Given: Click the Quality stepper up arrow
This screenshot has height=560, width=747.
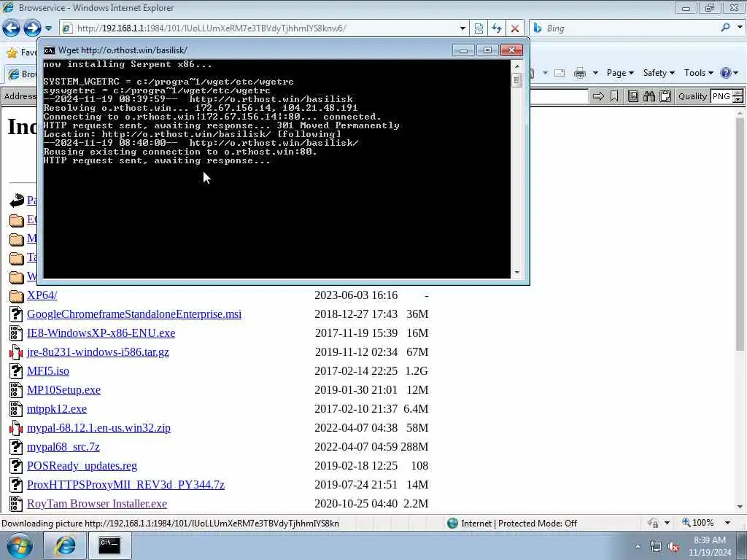Looking at the screenshot, I should 738,93.
